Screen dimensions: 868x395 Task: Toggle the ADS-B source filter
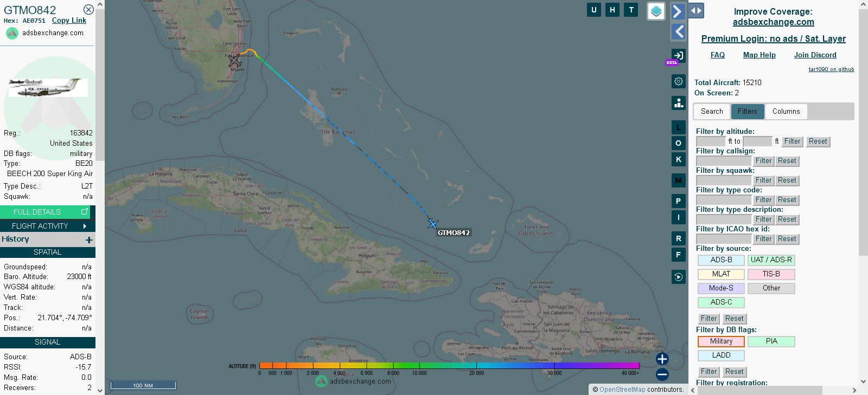coord(721,260)
